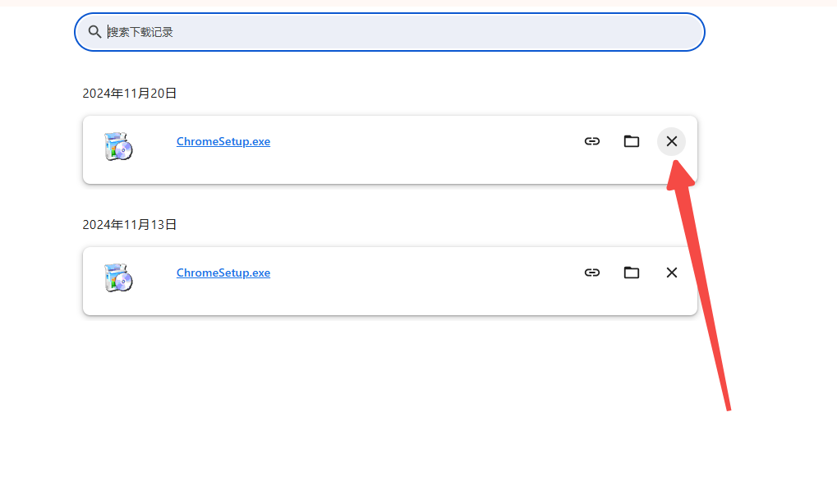Show November 20 ChromeSetup.exe in folder
This screenshot has height=504, width=837.
pos(632,141)
